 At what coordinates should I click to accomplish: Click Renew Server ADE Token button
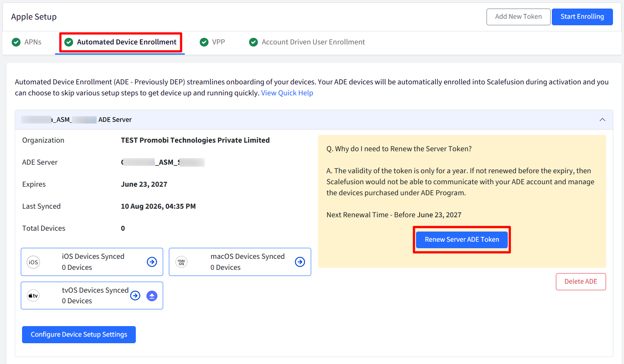coord(462,240)
